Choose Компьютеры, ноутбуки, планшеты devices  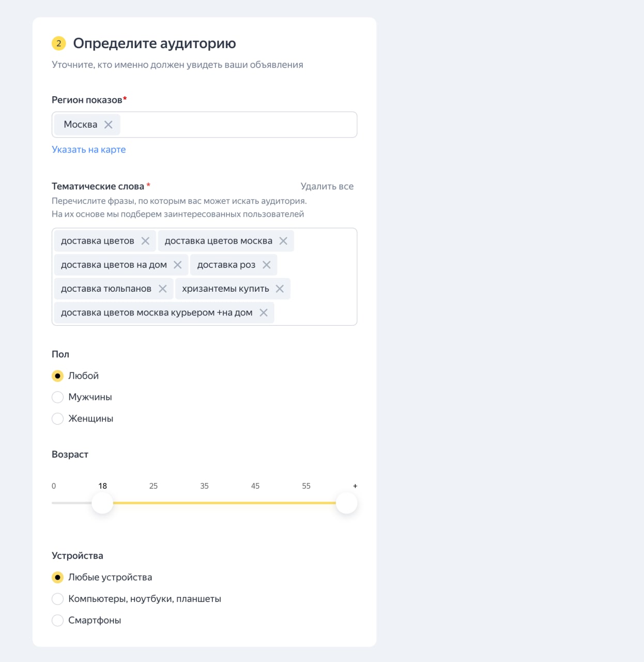58,599
